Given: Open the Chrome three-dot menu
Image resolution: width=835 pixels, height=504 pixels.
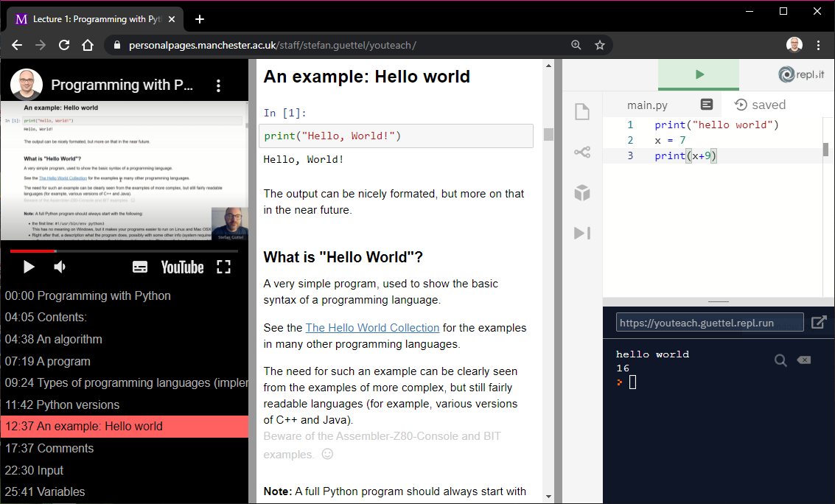Looking at the screenshot, I should point(818,45).
